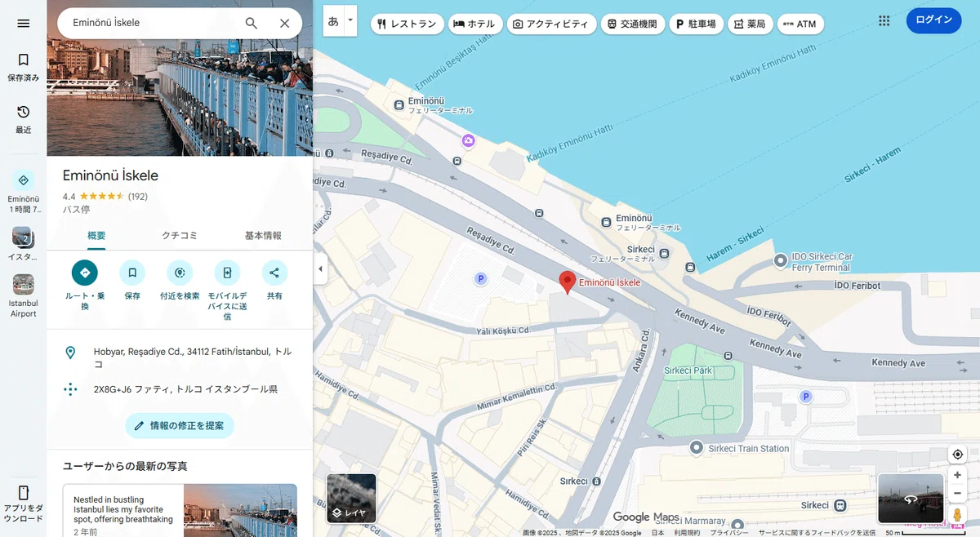Click 情報の修正を提案 suggest edit button
The width and height of the screenshot is (980, 537).
180,426
